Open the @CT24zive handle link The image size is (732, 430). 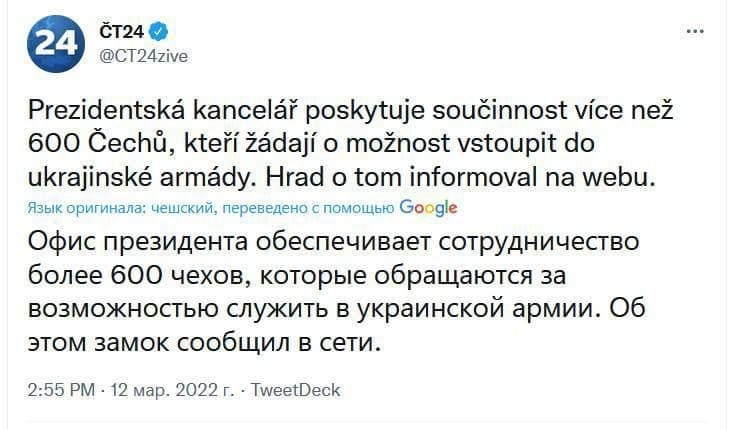coord(144,56)
